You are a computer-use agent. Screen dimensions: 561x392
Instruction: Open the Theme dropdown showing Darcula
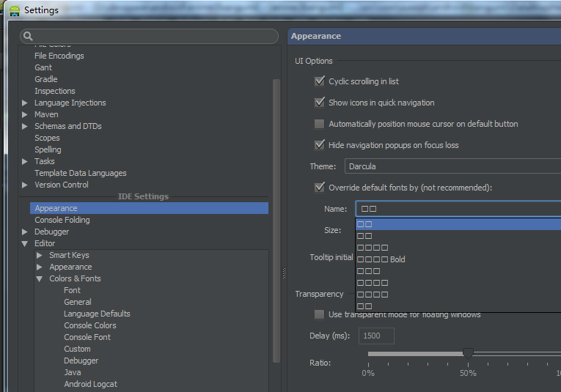click(x=452, y=166)
